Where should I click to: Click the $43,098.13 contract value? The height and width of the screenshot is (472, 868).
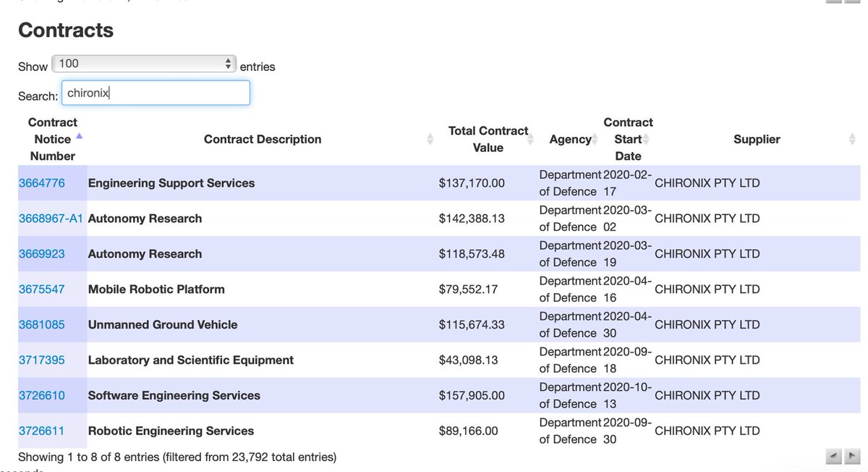pyautogui.click(x=469, y=361)
